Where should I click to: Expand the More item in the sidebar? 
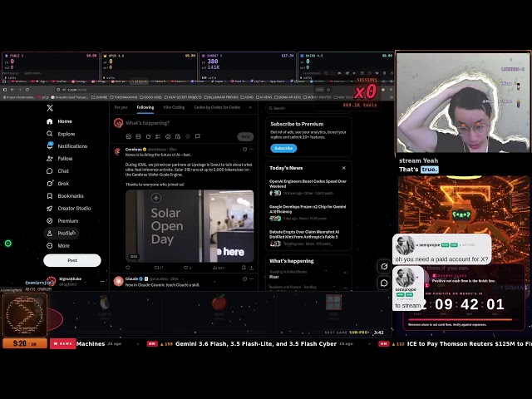[58, 246]
